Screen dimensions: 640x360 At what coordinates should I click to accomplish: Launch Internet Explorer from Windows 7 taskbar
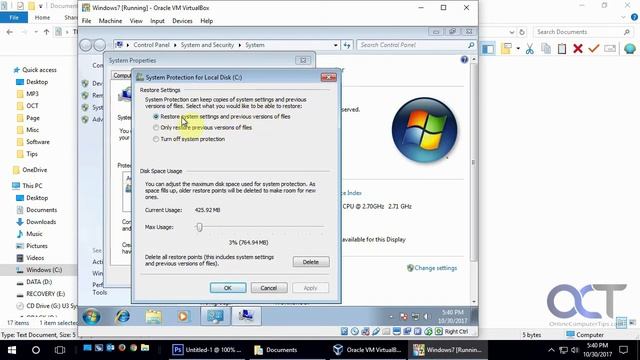point(122,316)
